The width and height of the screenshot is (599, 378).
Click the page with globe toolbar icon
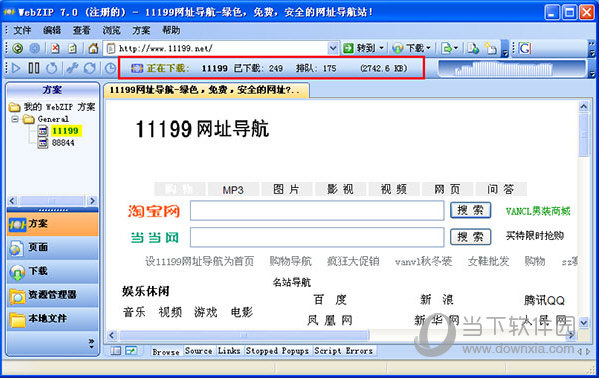(x=473, y=48)
